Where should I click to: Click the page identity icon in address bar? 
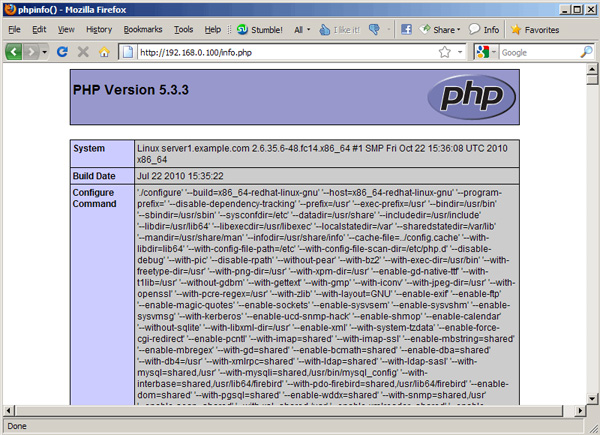tap(128, 52)
